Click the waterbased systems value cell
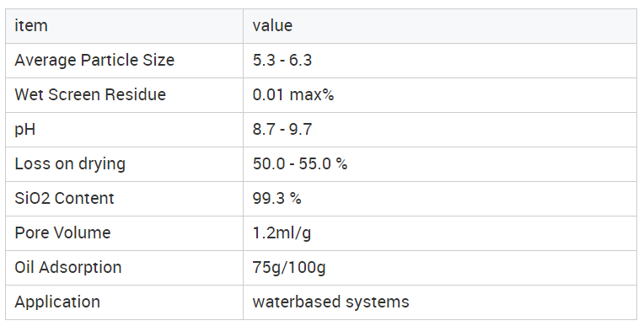 click(440, 302)
